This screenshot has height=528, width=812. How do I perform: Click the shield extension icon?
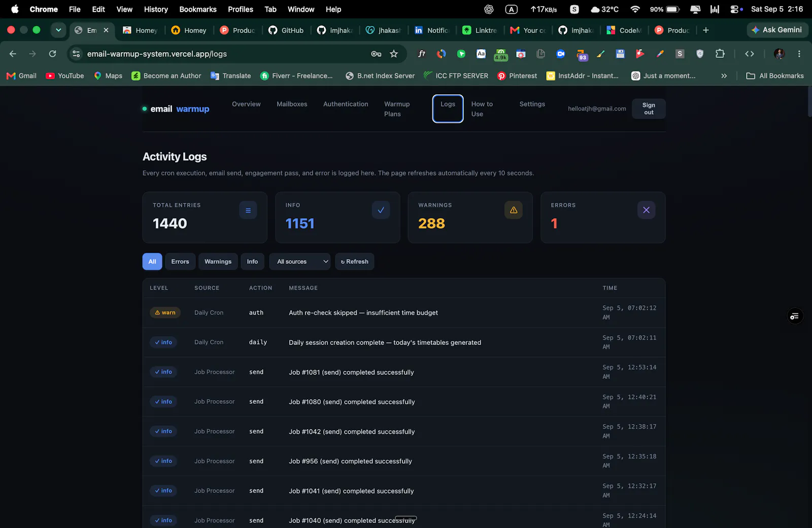(x=700, y=54)
